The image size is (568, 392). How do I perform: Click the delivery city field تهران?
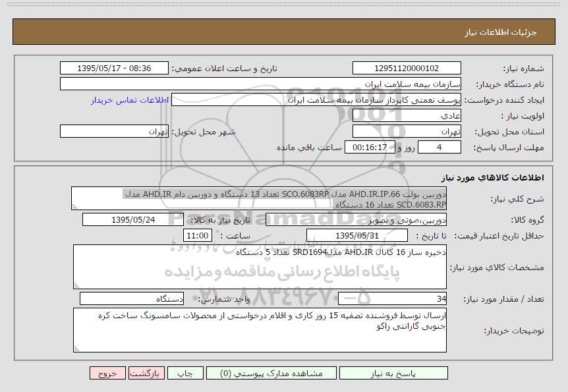(114, 132)
